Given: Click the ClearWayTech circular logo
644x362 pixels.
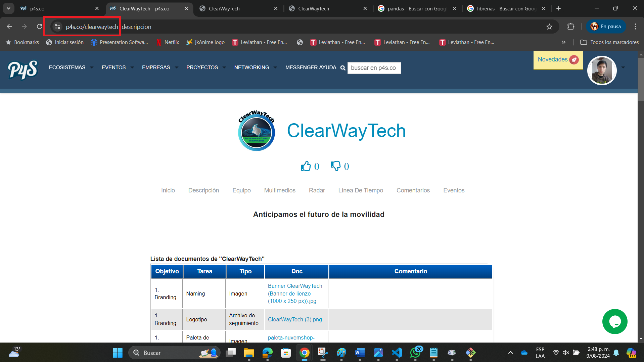Looking at the screenshot, I should [257, 131].
